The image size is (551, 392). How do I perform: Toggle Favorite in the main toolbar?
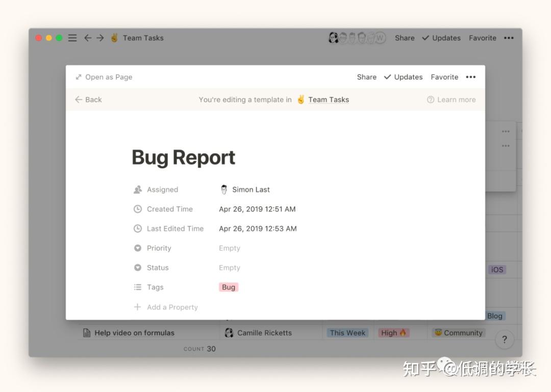point(482,38)
